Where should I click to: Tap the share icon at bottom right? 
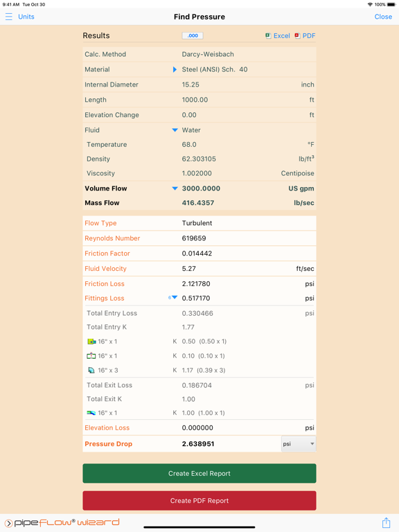click(386, 522)
